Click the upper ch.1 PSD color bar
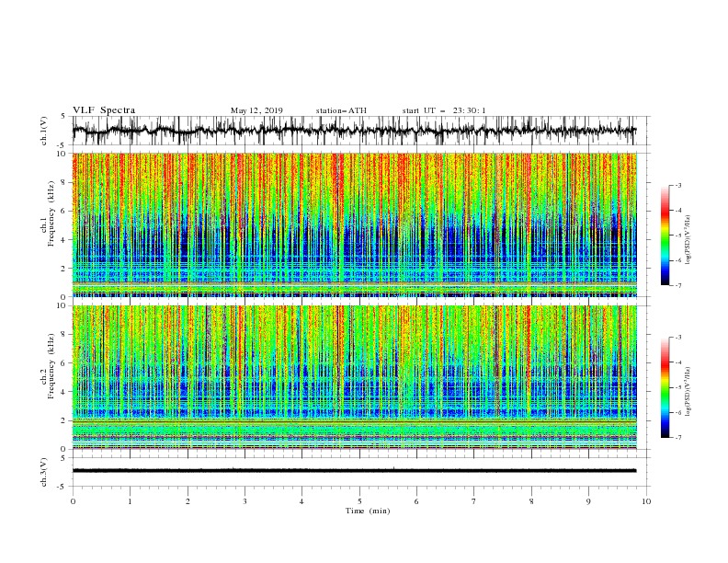Viewport: 728px width, 563px height. [x=665, y=236]
